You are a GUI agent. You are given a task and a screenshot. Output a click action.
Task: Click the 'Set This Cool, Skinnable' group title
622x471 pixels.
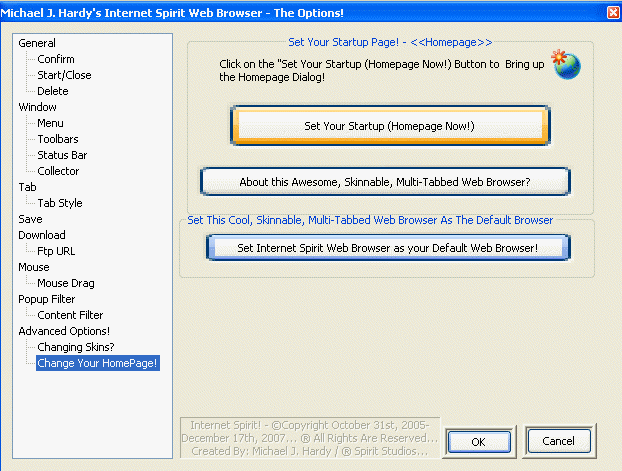click(x=370, y=220)
